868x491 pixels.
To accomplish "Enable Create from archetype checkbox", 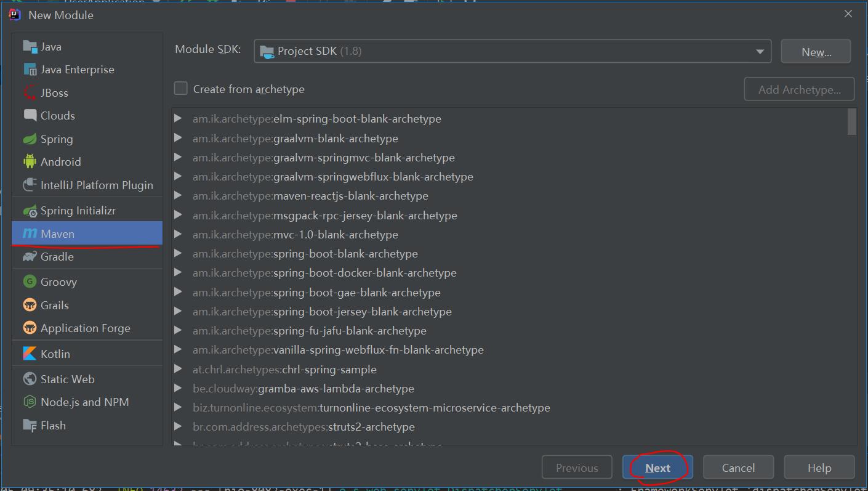I will tap(180, 89).
